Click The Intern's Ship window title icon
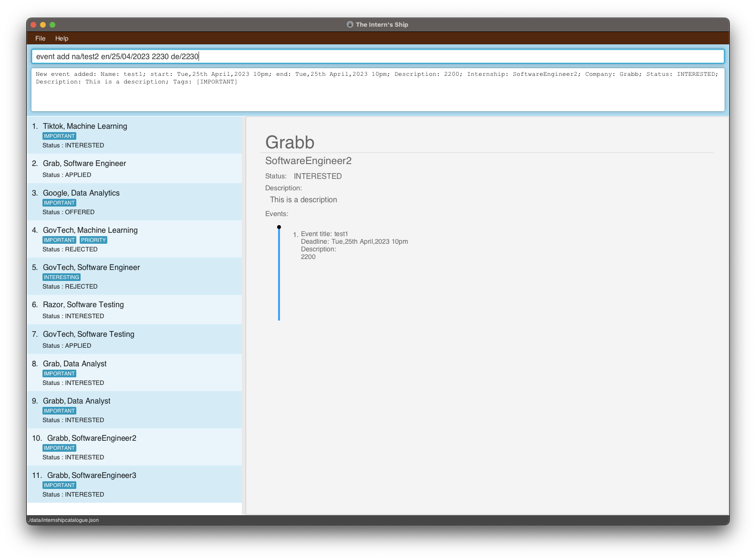The height and width of the screenshot is (560, 756). (350, 24)
